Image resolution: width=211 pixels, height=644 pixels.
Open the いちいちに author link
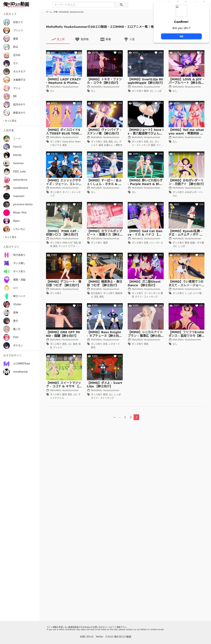(19, 229)
